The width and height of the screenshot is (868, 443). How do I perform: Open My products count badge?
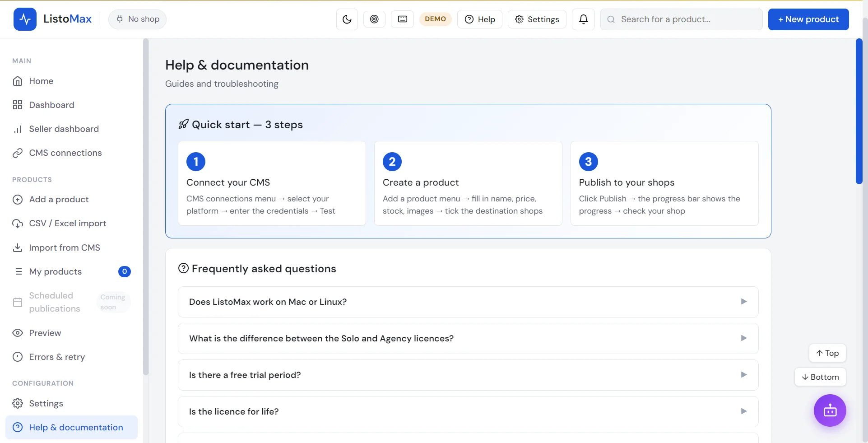point(125,271)
